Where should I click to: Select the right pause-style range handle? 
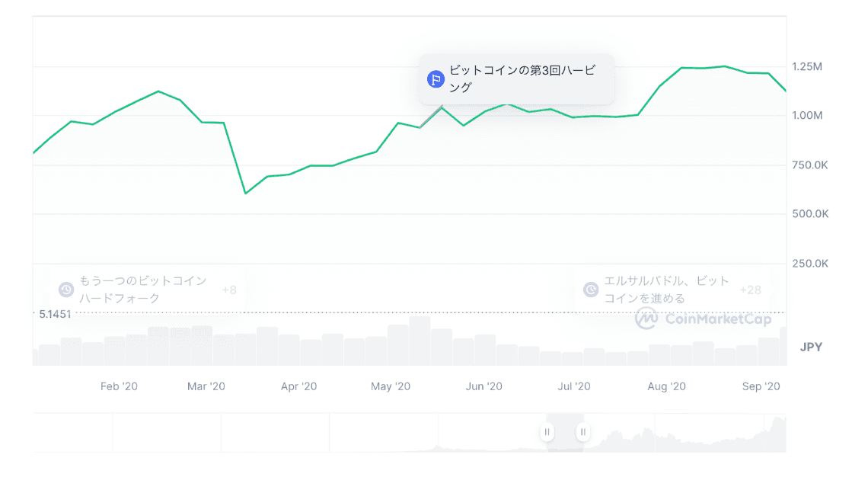coord(582,432)
